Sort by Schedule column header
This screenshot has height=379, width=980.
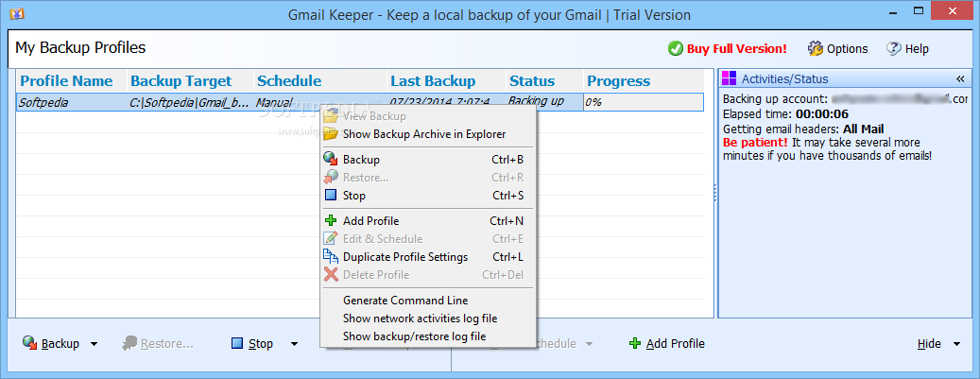point(320,81)
